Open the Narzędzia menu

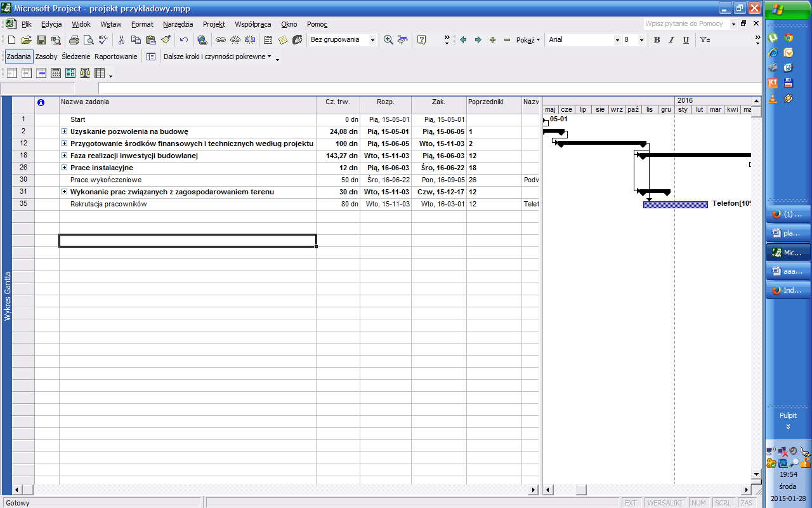(x=178, y=24)
